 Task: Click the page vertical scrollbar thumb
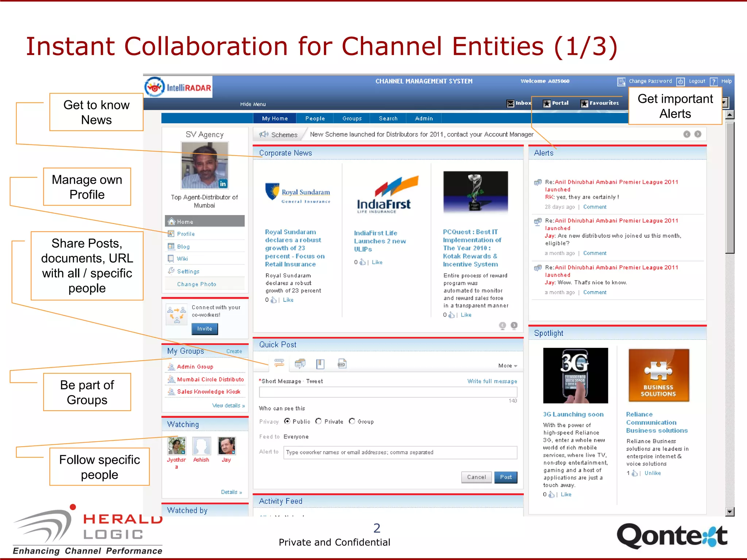(x=729, y=188)
